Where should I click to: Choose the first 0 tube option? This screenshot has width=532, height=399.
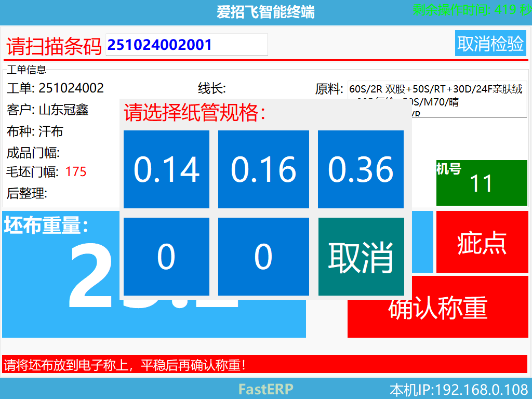166,256
